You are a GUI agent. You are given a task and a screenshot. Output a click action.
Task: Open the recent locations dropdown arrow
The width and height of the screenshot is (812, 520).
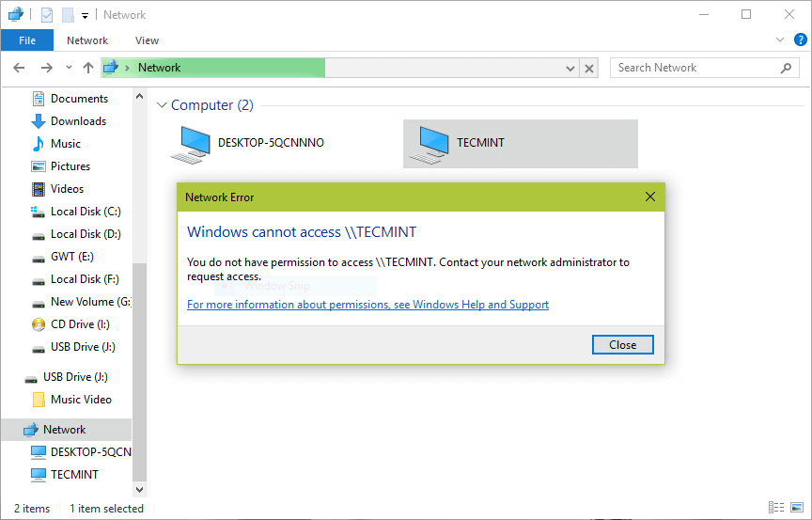tap(69, 68)
